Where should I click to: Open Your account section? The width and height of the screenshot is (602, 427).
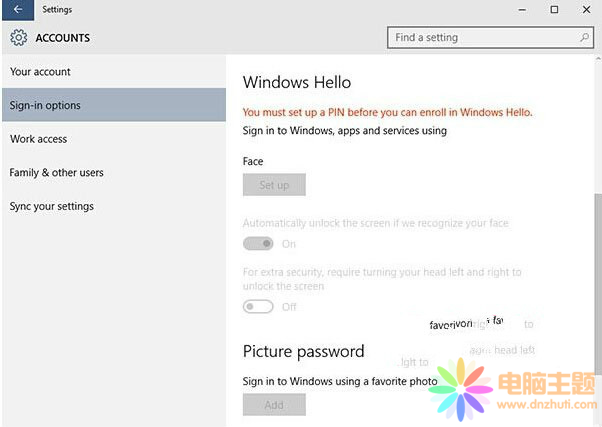pos(114,71)
